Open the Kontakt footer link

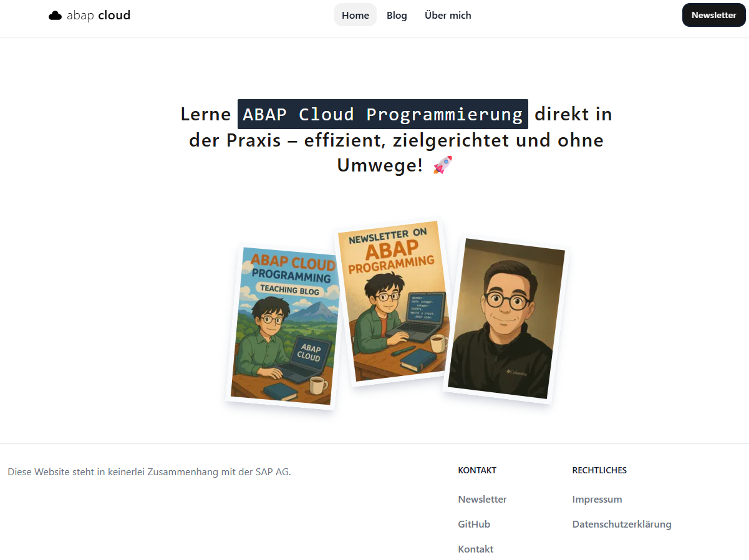476,549
